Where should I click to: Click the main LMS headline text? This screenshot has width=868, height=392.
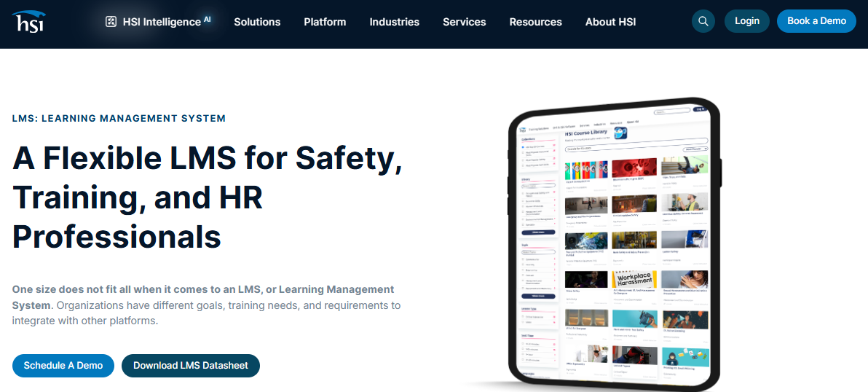(207, 197)
